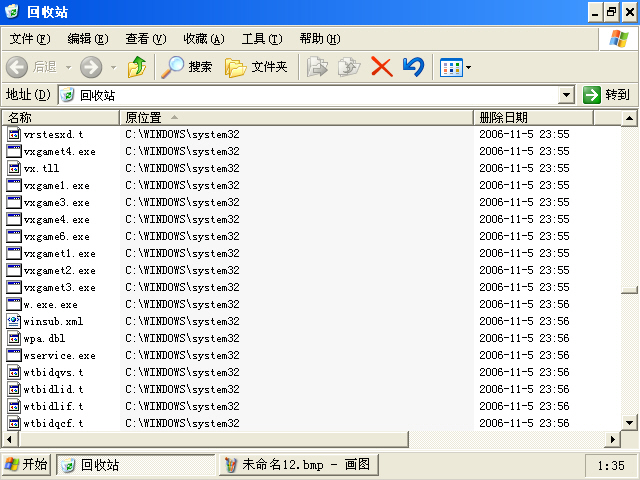Open the Search (搜索) tool

pos(187,67)
